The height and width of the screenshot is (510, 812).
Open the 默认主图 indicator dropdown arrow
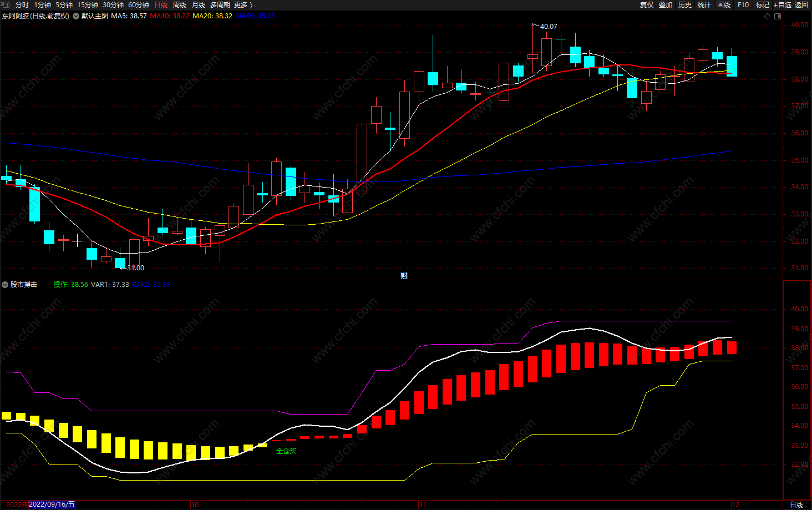(76, 16)
